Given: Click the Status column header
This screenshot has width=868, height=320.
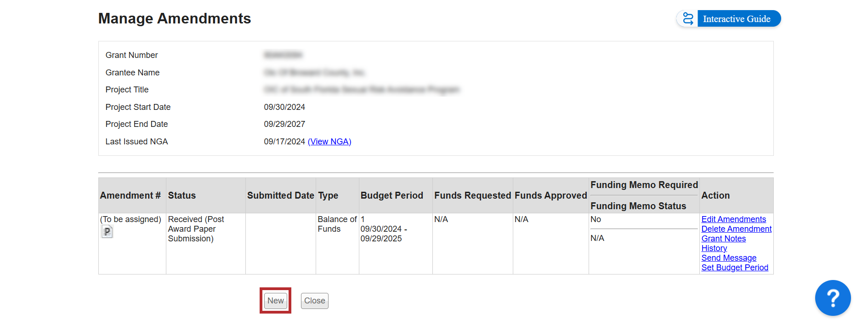Looking at the screenshot, I should (x=182, y=195).
